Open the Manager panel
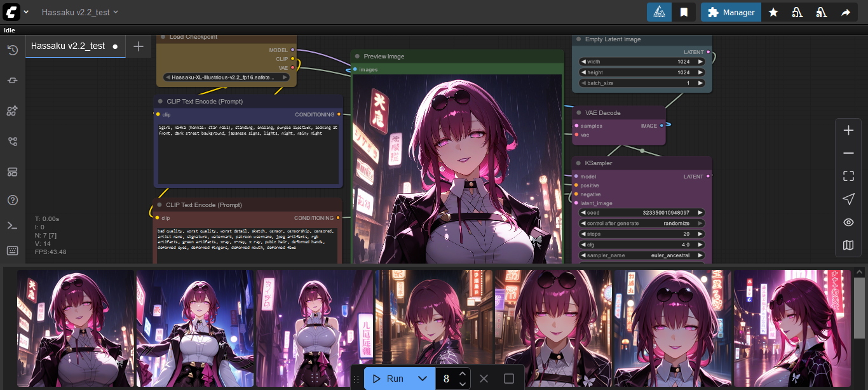The height and width of the screenshot is (390, 868). click(x=730, y=12)
